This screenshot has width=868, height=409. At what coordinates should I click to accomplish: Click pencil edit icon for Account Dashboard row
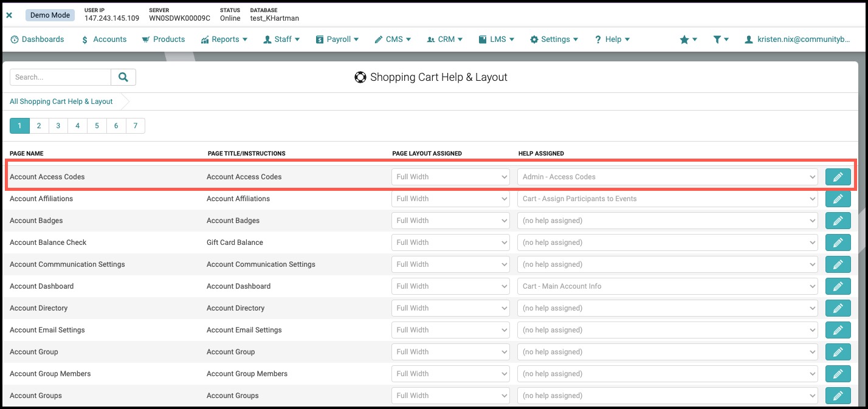point(838,286)
